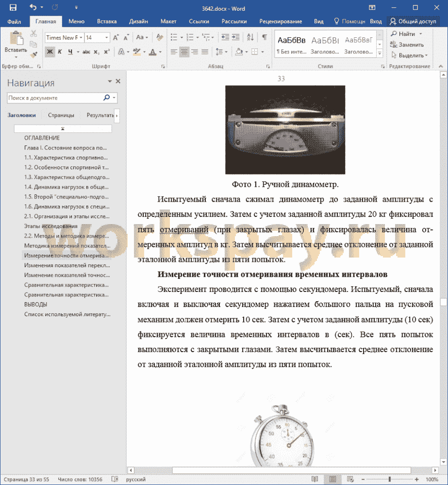Click the русский language indicator
The height and width of the screenshot is (485, 448).
[136, 479]
